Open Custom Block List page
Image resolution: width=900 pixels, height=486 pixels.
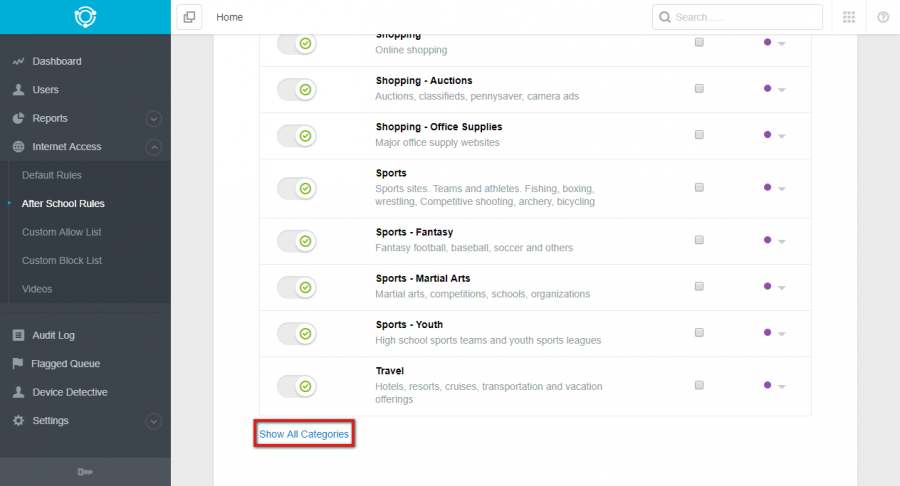[62, 261]
